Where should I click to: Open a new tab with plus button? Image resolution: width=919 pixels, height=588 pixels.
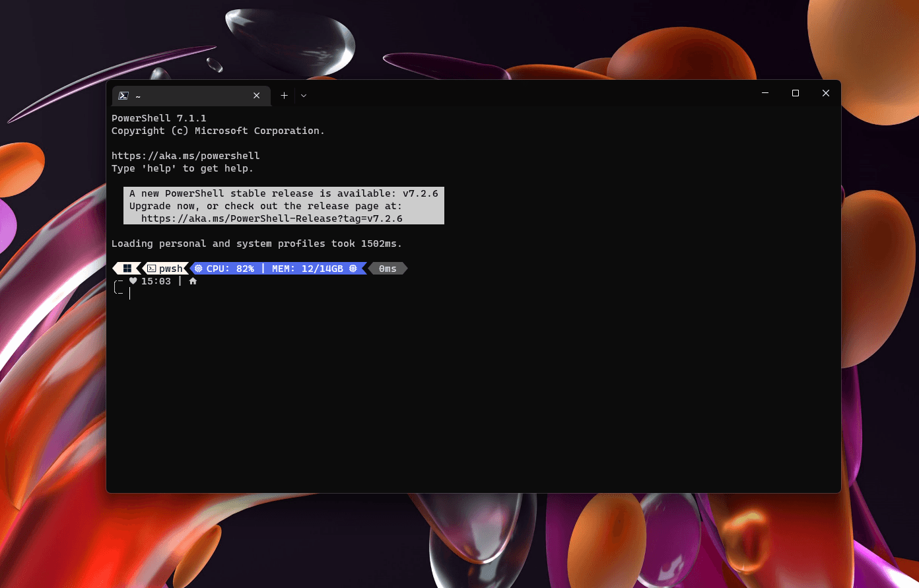(284, 96)
